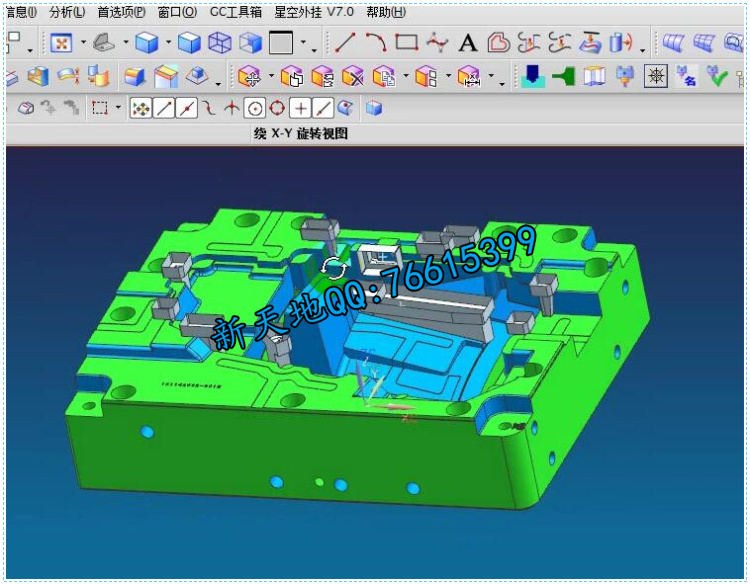Image resolution: width=750 pixels, height=585 pixels.
Task: Toggle Point on Curve snap
Action: click(323, 109)
